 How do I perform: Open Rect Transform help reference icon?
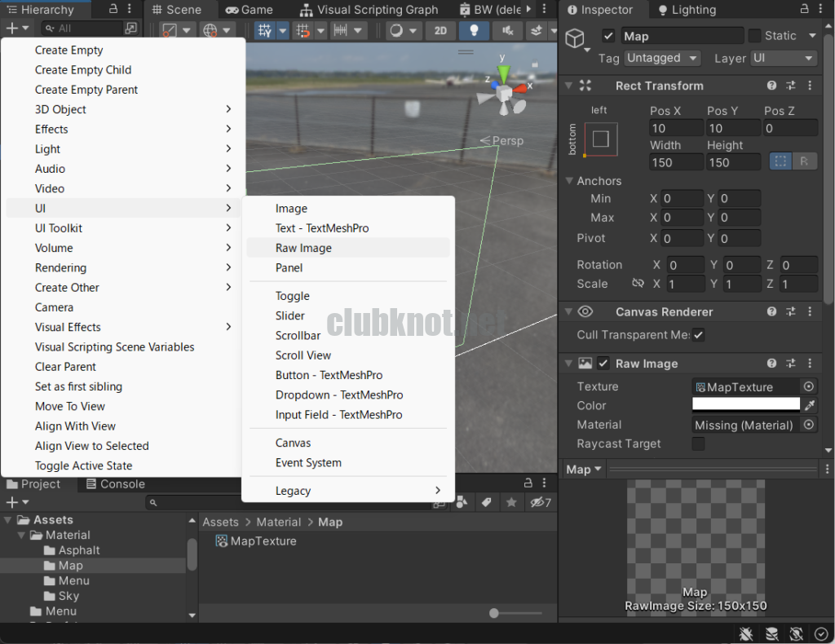tap(771, 86)
